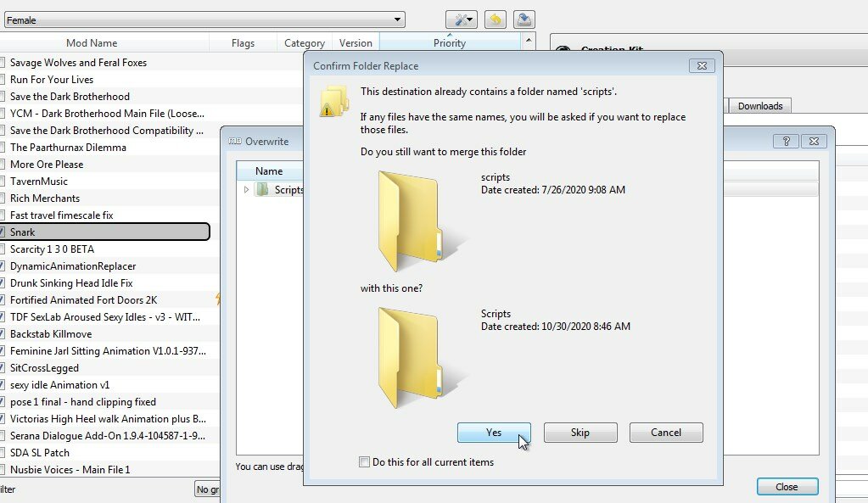Select 'Fortified Animated Fort Doors 2K' mod
Image resolution: width=868 pixels, height=503 pixels.
(x=84, y=300)
